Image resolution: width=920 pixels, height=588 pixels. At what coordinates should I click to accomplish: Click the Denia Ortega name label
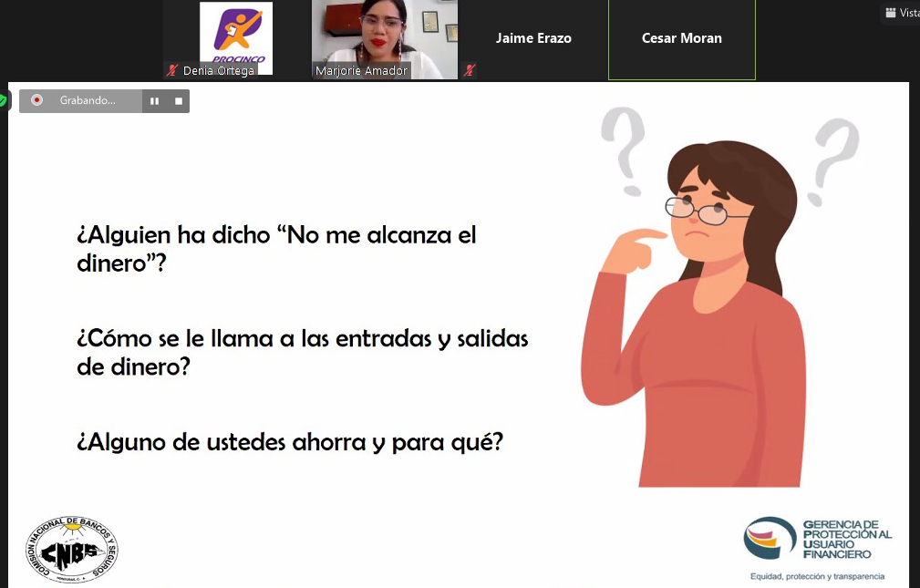tap(217, 70)
